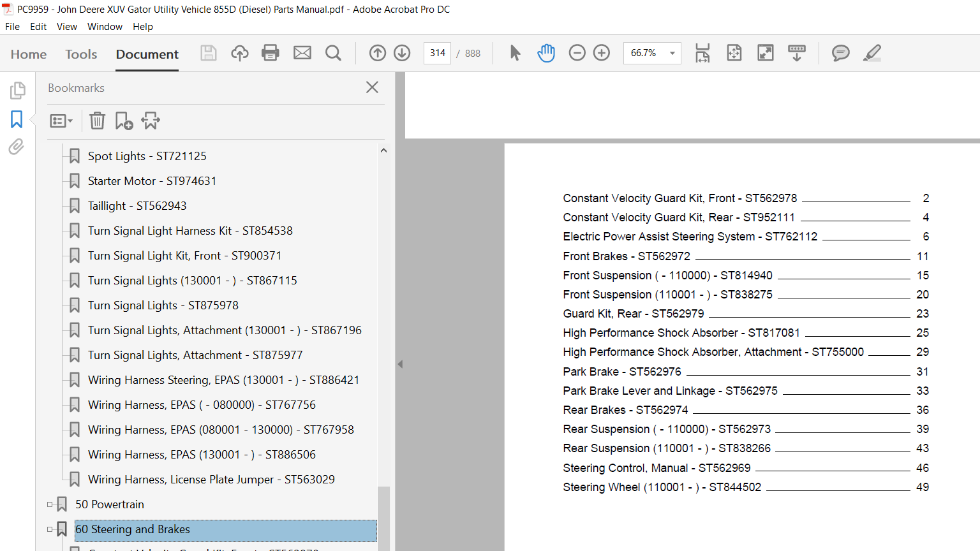Follow Front Brakes - ST562972 contents link
This screenshot has width=980, height=551.
(627, 256)
